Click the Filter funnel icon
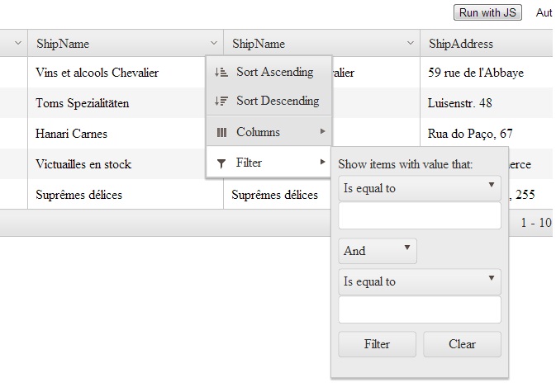The height and width of the screenshot is (392, 556). pos(221,163)
